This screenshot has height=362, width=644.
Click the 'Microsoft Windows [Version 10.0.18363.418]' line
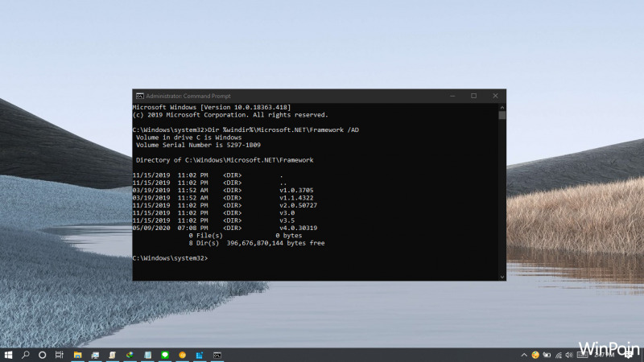212,107
